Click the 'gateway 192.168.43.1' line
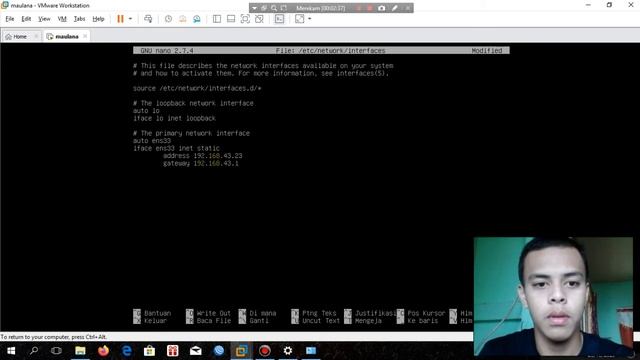 (x=200, y=163)
